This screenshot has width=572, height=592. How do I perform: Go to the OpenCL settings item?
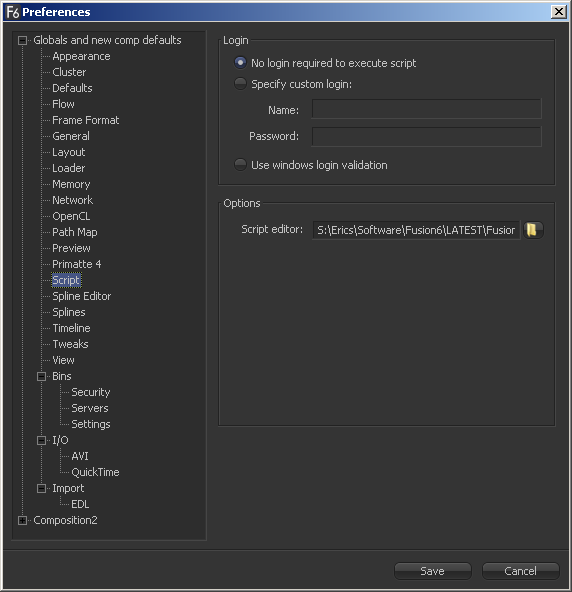click(x=71, y=216)
